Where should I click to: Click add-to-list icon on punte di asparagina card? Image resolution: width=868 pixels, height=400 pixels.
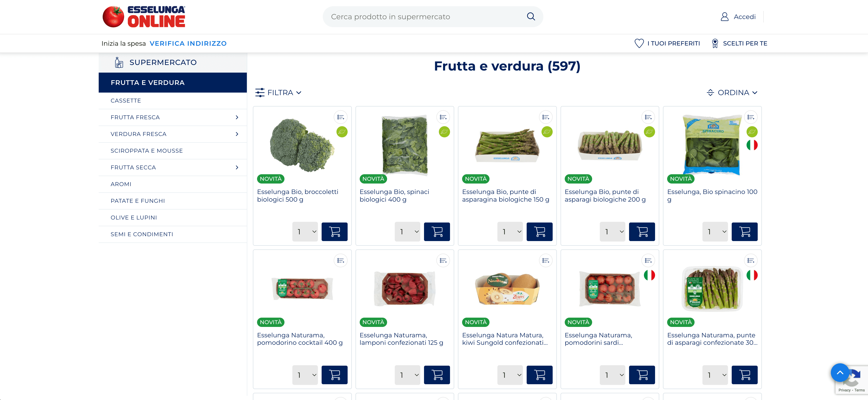(545, 117)
